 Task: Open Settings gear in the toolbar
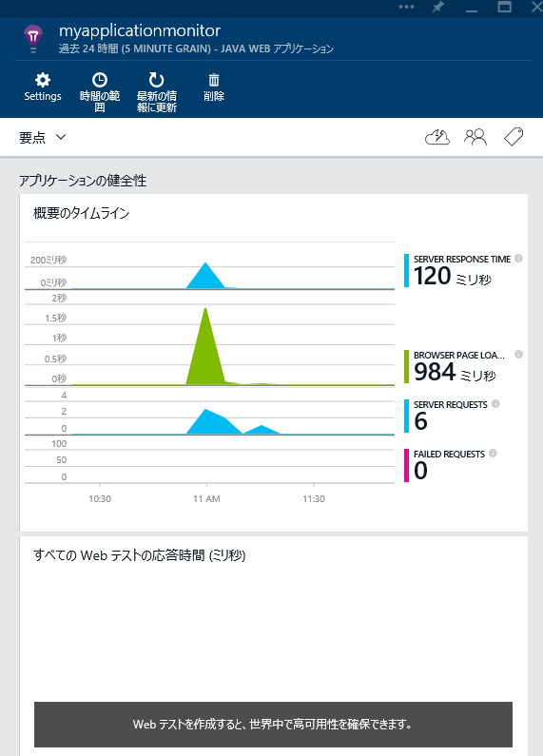click(x=43, y=87)
